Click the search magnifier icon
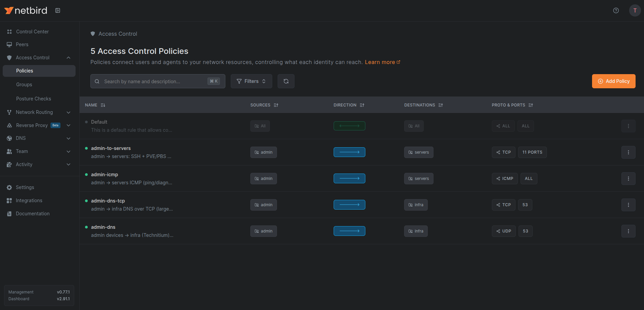644x310 pixels. click(x=97, y=81)
